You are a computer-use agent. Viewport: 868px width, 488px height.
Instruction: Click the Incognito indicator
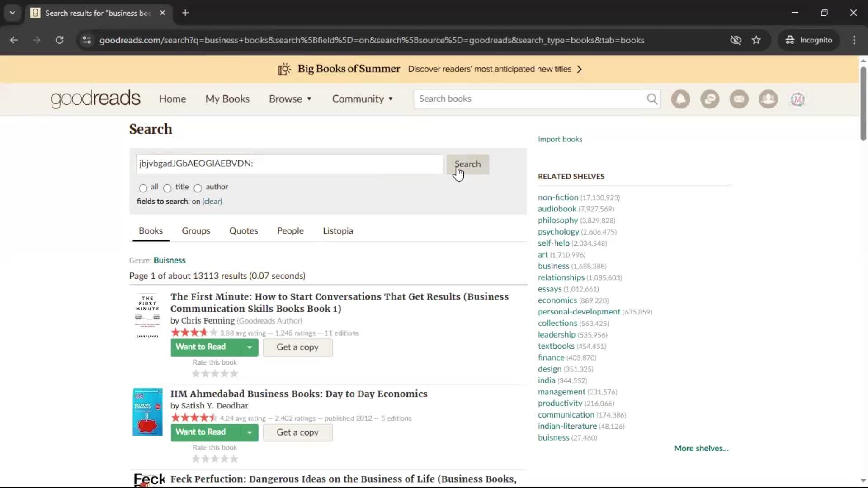point(809,40)
